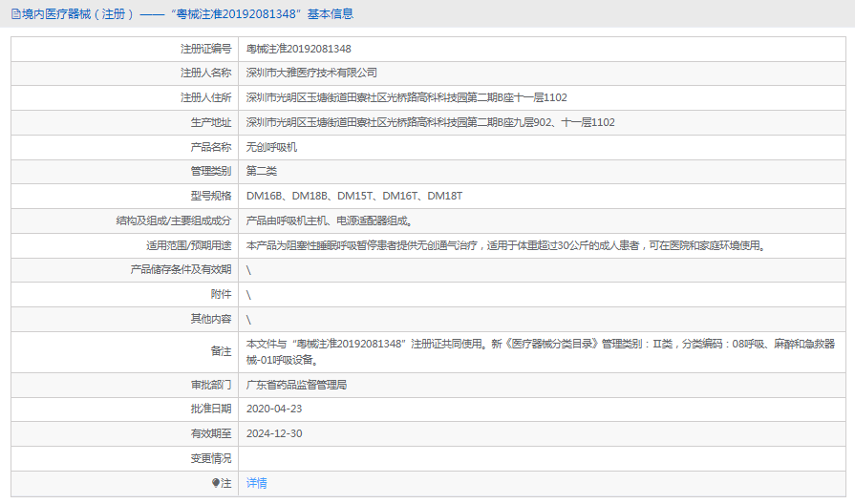This screenshot has height=504, width=855.
Task: Select the intended use description text
Action: (x=506, y=245)
